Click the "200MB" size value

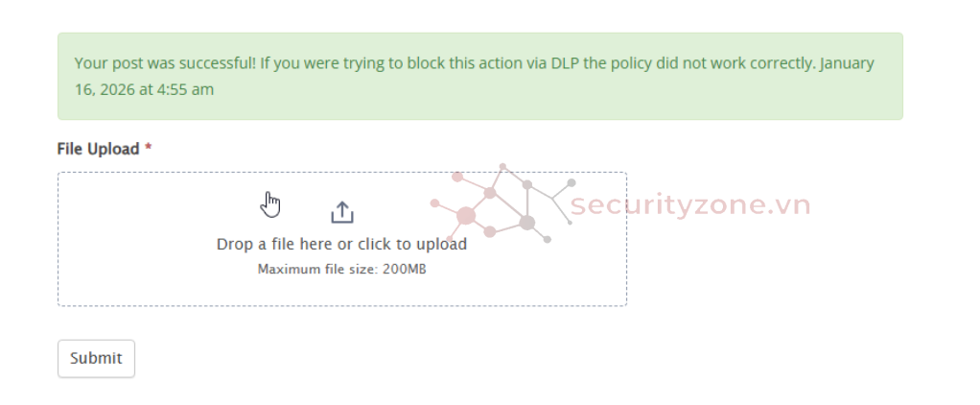404,269
